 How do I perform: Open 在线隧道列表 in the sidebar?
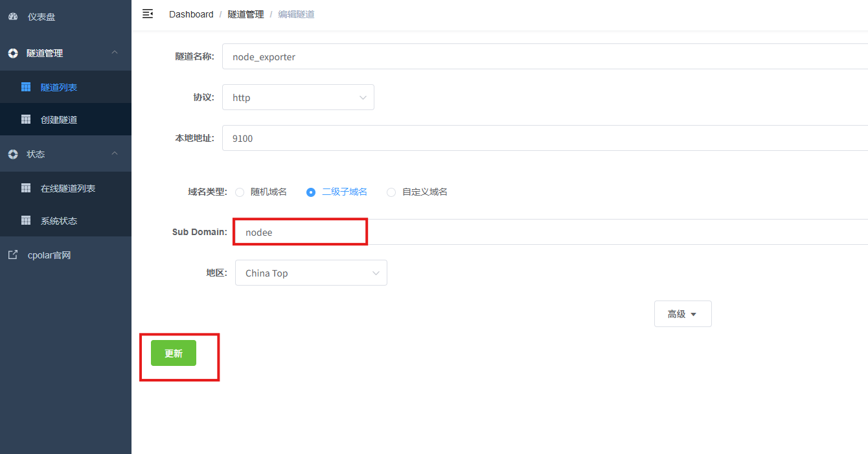(65, 188)
